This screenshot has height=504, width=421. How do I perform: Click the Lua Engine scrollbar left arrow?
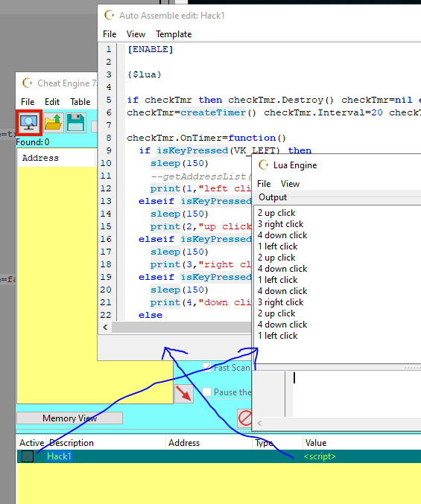259,424
